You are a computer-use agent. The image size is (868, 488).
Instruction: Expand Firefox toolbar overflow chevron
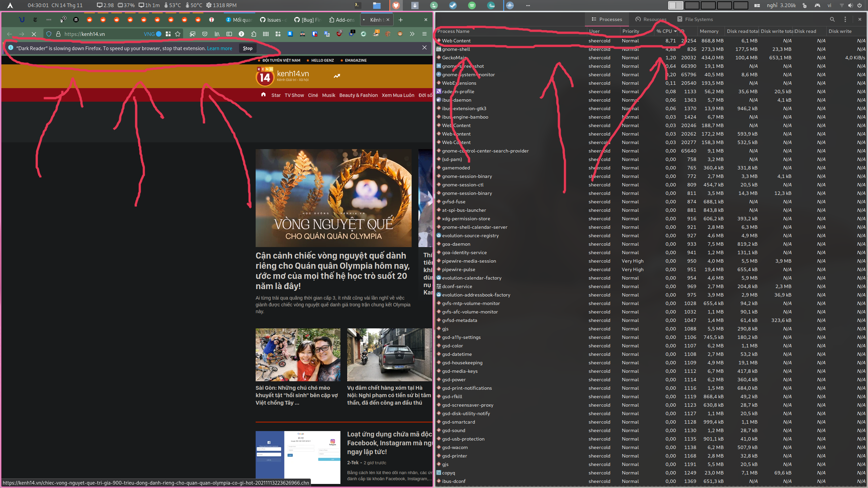(412, 34)
